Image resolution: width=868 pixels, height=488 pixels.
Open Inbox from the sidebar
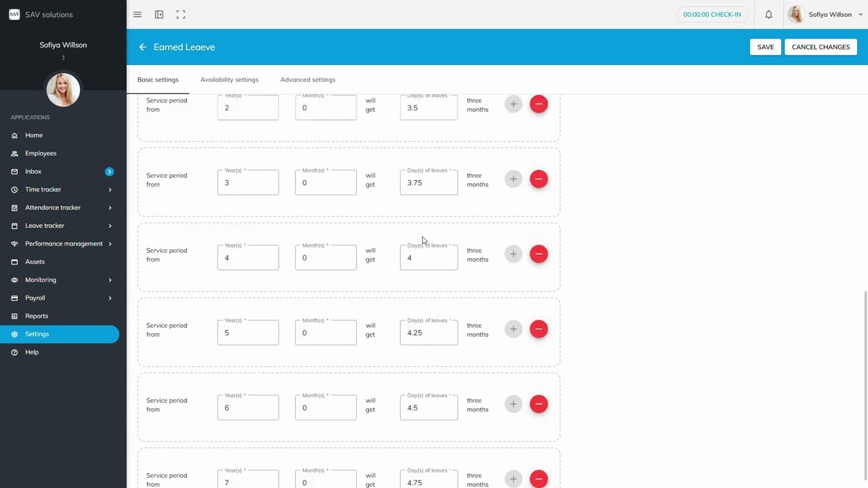33,171
